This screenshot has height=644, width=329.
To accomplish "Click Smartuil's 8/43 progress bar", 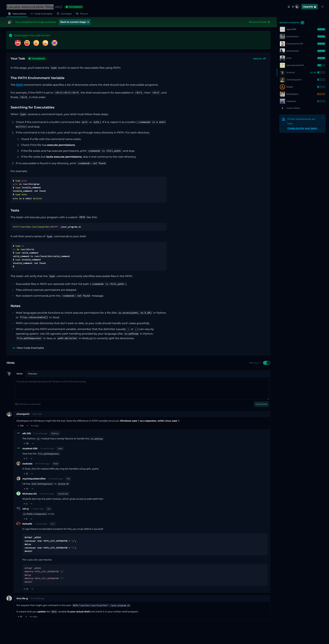I will 321,73.
